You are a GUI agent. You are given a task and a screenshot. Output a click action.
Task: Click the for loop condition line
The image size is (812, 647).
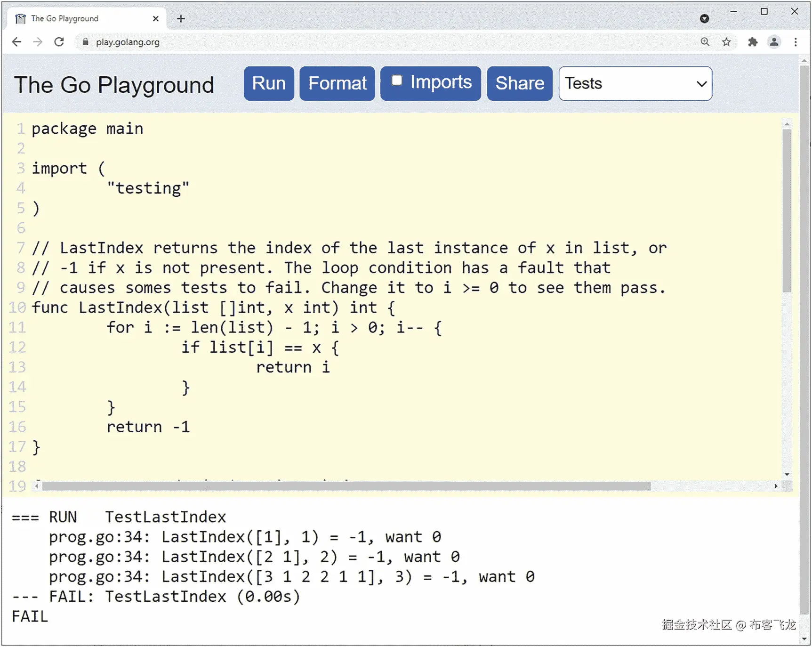(274, 327)
